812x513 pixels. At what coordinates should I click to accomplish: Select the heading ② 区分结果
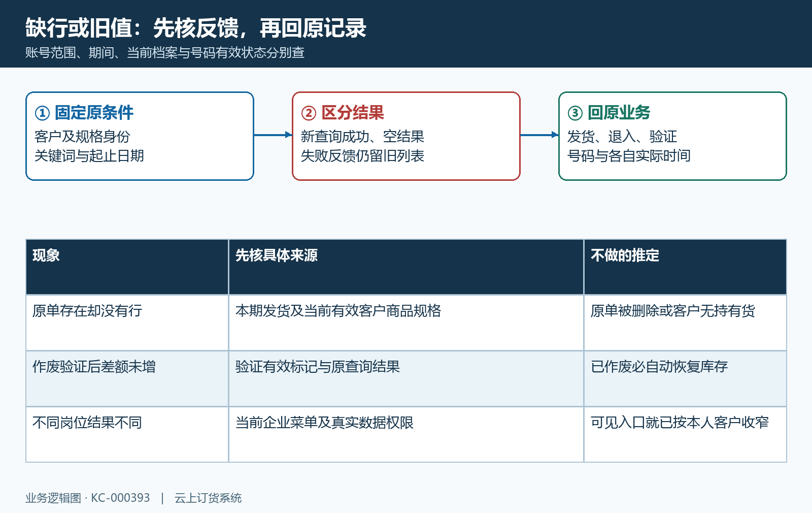tap(343, 112)
